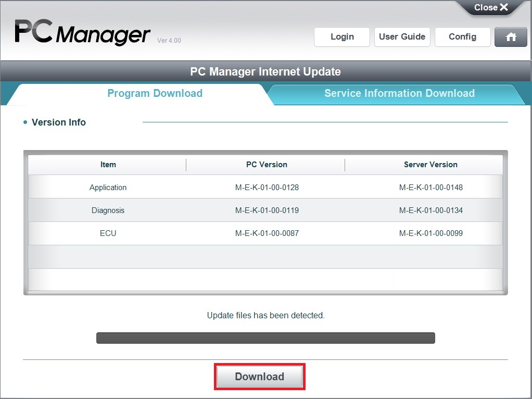Click server version M-E-K-01-00-0134
Screen dimensions: 532x399
[431, 210]
